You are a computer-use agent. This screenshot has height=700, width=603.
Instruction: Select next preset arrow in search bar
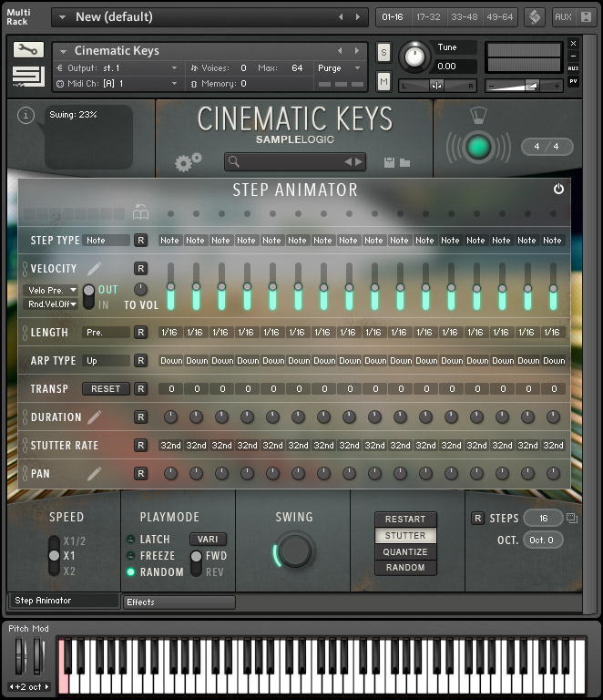(359, 161)
